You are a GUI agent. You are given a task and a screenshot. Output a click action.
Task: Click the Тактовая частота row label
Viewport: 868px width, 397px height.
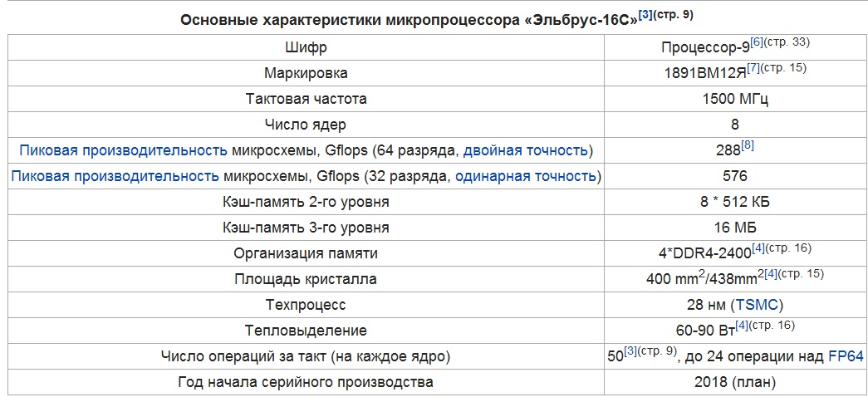pos(306,99)
